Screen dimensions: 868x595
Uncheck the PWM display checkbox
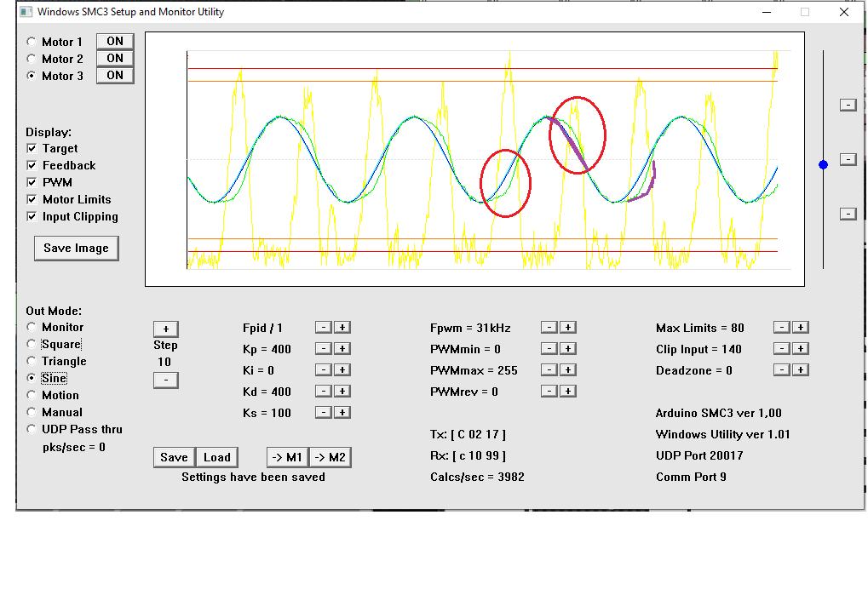(x=32, y=182)
